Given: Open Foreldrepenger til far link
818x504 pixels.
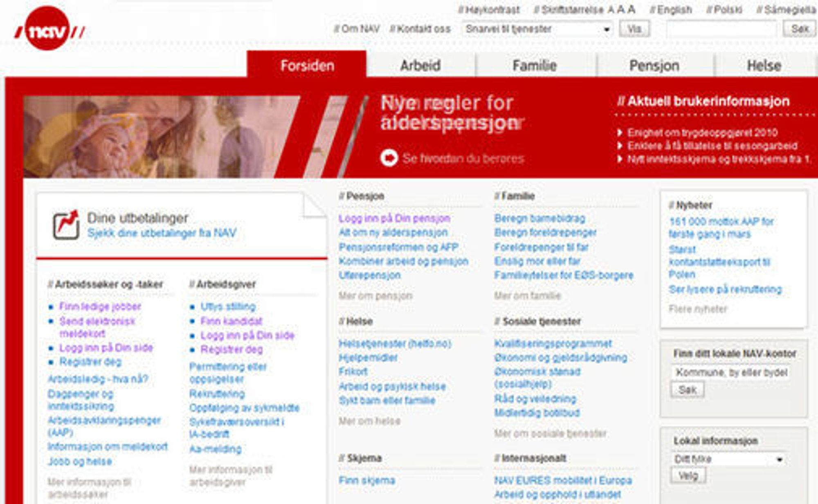Looking at the screenshot, I should tap(542, 247).
